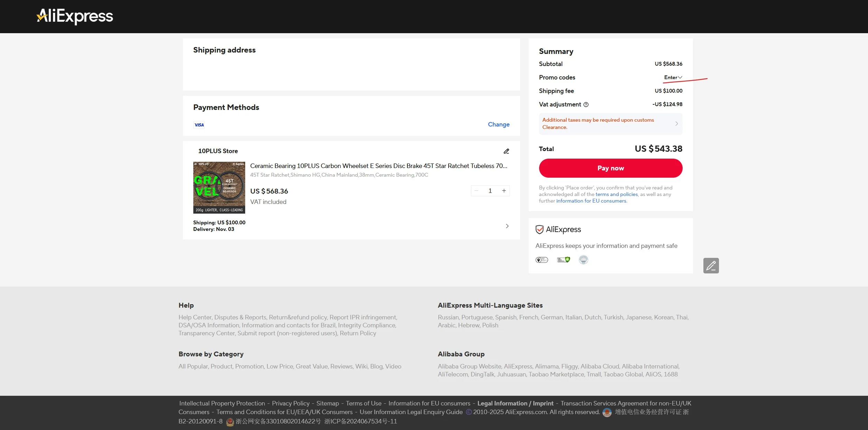Open User Information Legal Enquiry Guide
Screen dimensions: 868x430
point(411,412)
